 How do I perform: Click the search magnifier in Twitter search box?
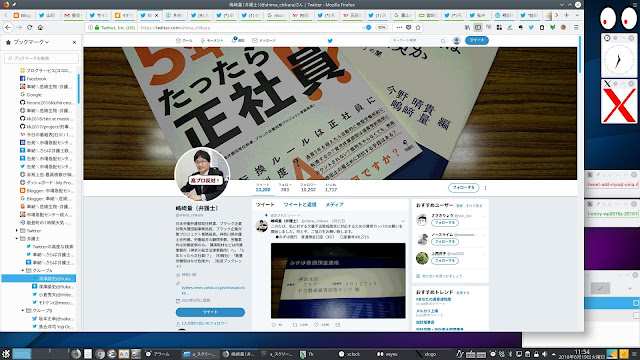click(443, 40)
